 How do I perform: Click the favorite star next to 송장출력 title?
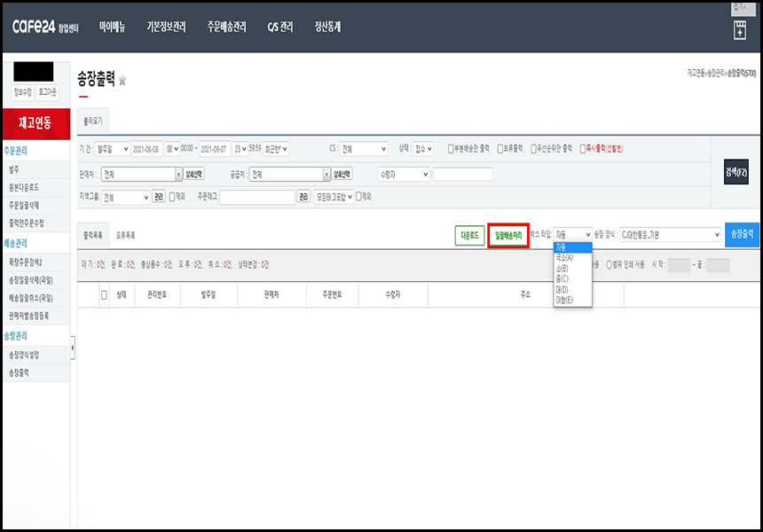(122, 80)
